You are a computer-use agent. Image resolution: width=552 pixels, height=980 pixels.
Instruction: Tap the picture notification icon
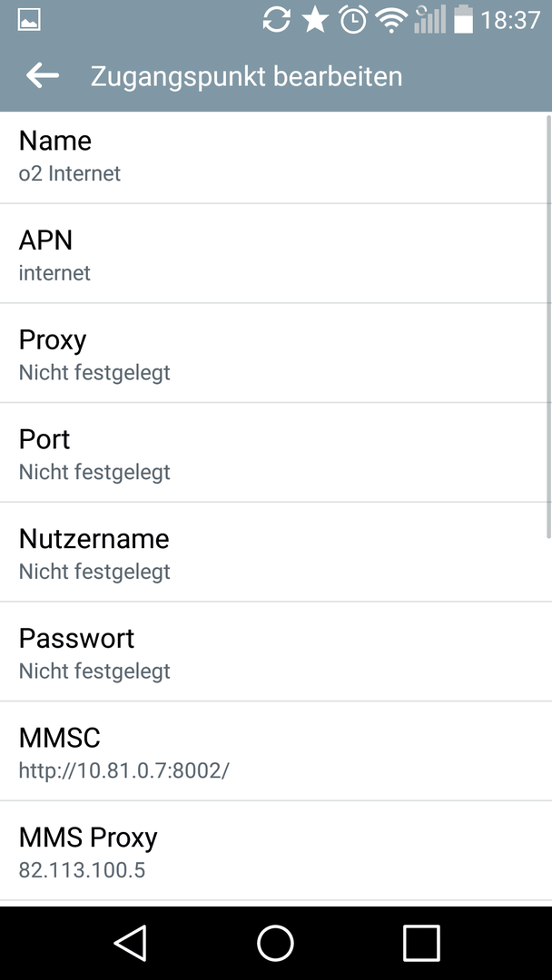click(29, 20)
